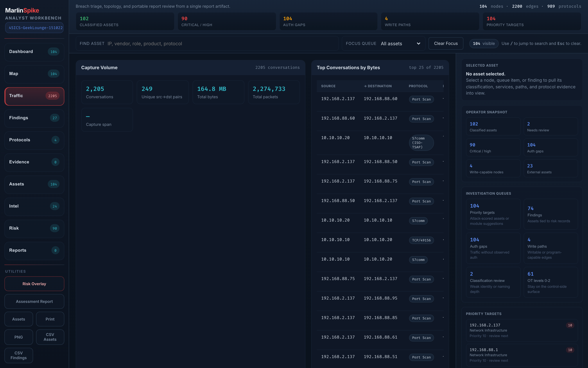Click the Print utility button
Image resolution: width=588 pixels, height=368 pixels.
(x=50, y=319)
